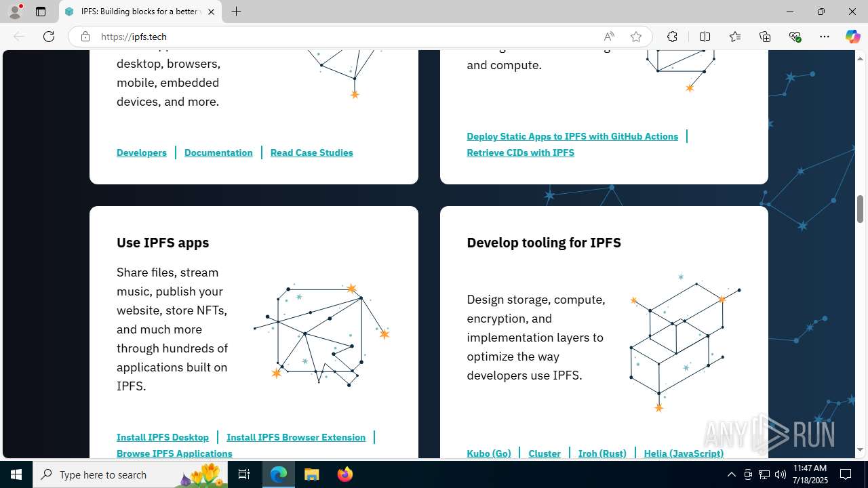Open a new tab with plus button

point(236,12)
